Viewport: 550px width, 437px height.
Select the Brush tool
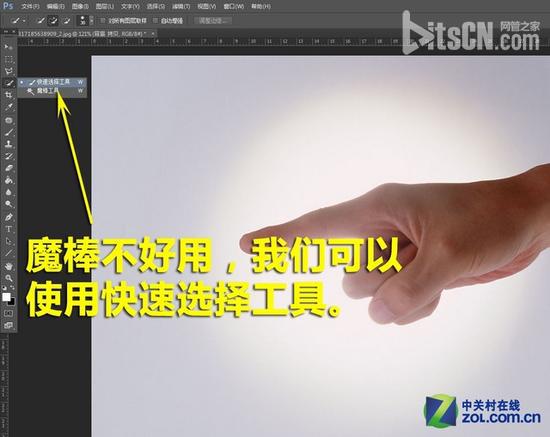tap(8, 132)
